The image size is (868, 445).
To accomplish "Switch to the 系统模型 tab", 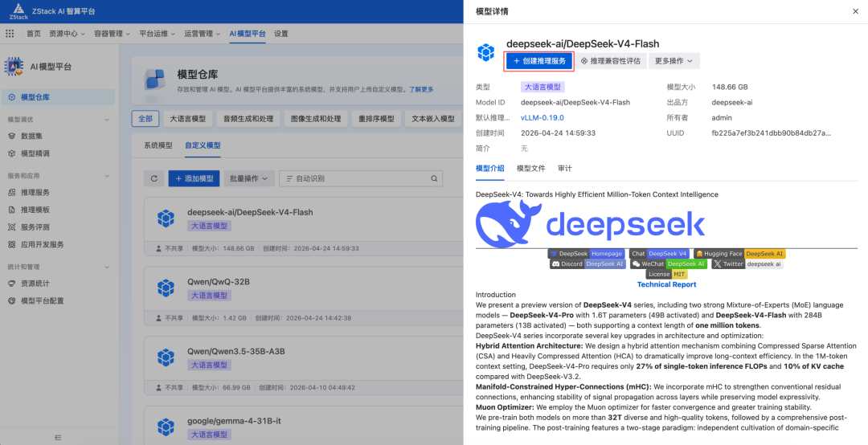I will click(x=158, y=145).
